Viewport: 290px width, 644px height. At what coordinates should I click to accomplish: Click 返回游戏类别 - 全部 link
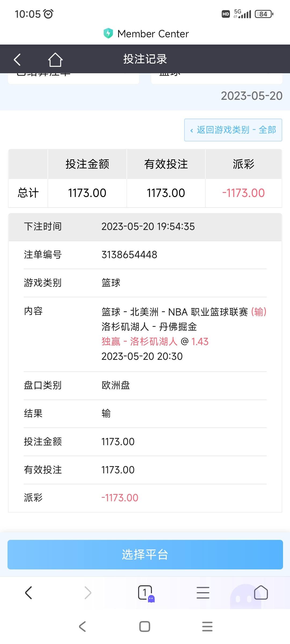(x=233, y=130)
